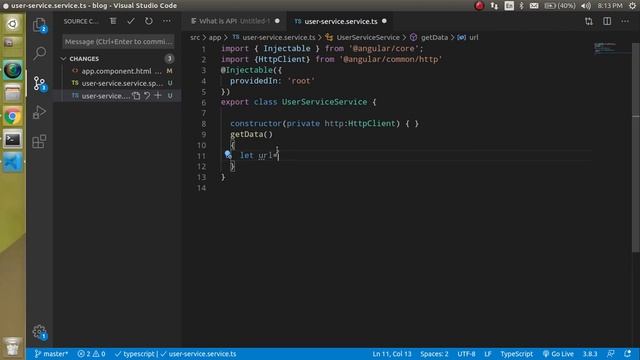Click the user-service.service.ts breadcrumb

279,37
